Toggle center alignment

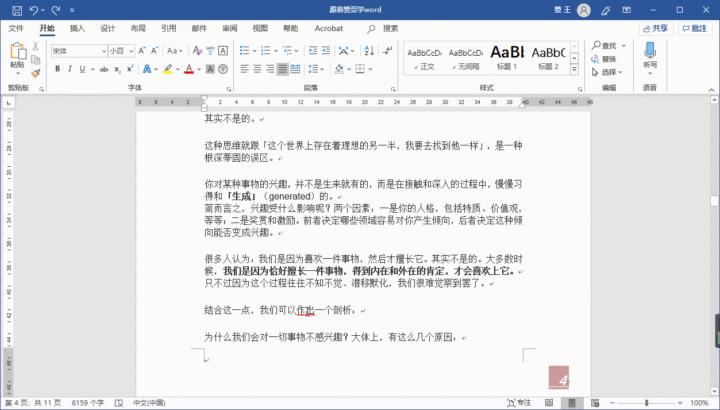[x=257, y=69]
